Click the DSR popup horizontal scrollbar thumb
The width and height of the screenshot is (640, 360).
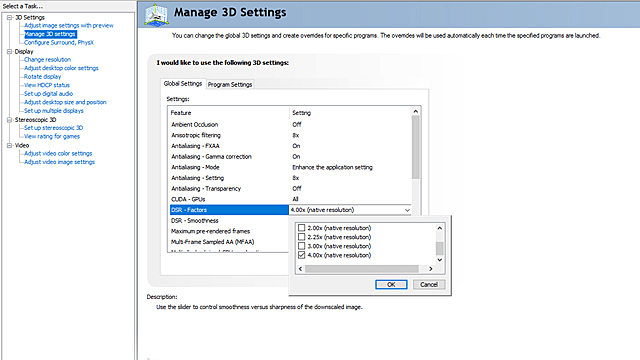pyautogui.click(x=362, y=269)
